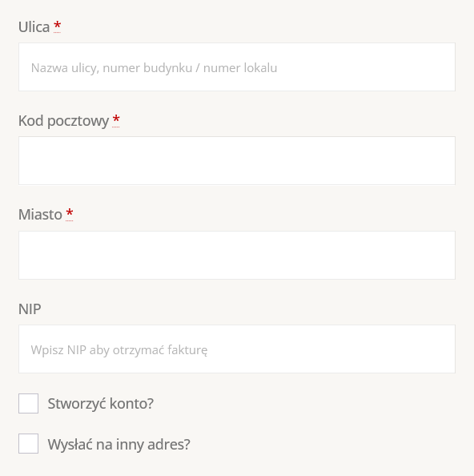Click the Wysłać na inny adres? label text
Viewport: 474px width, 476px height.
pos(118,445)
